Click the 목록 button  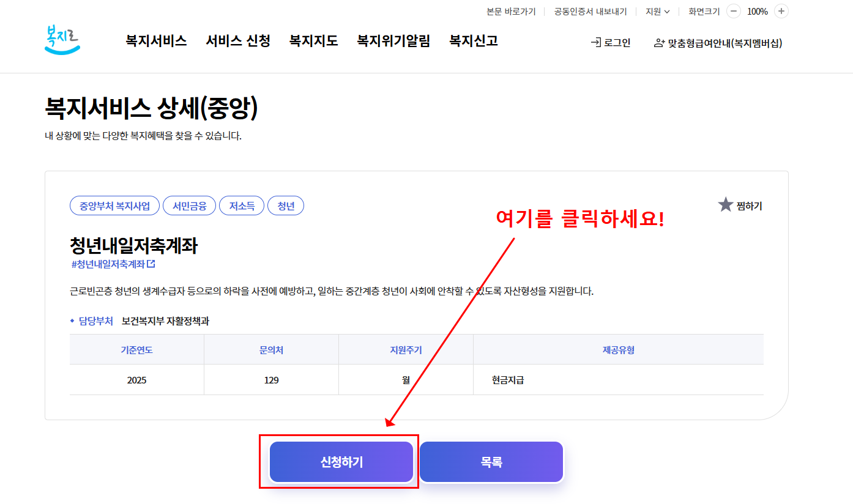click(491, 462)
